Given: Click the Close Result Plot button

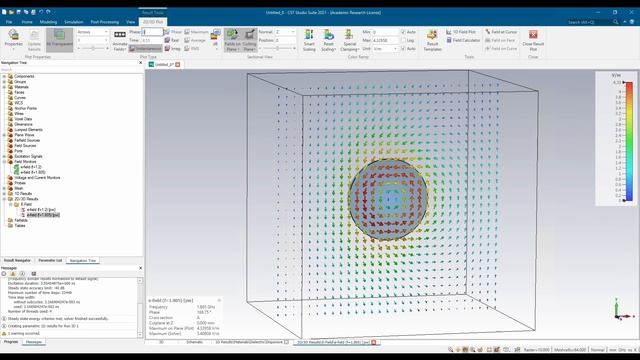Looking at the screenshot, I should pyautogui.click(x=533, y=40).
